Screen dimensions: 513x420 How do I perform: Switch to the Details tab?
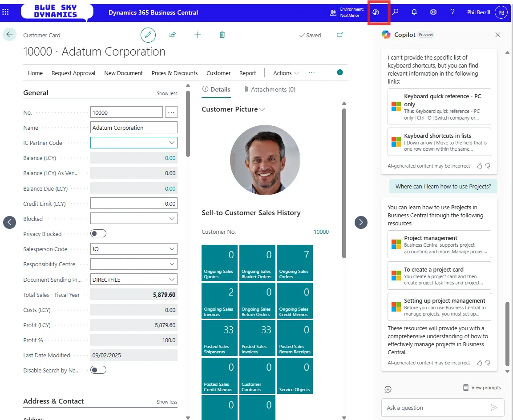point(216,89)
